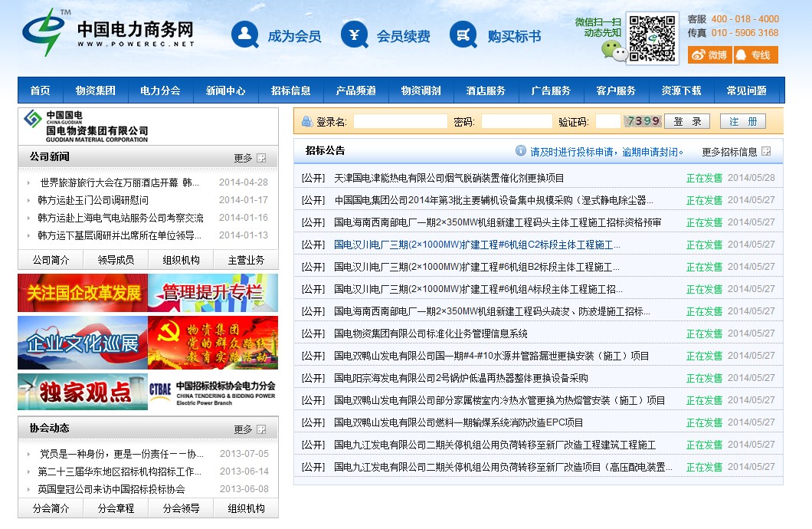
Task: Click the 中国电力商务网 logo
Action: coord(108,32)
